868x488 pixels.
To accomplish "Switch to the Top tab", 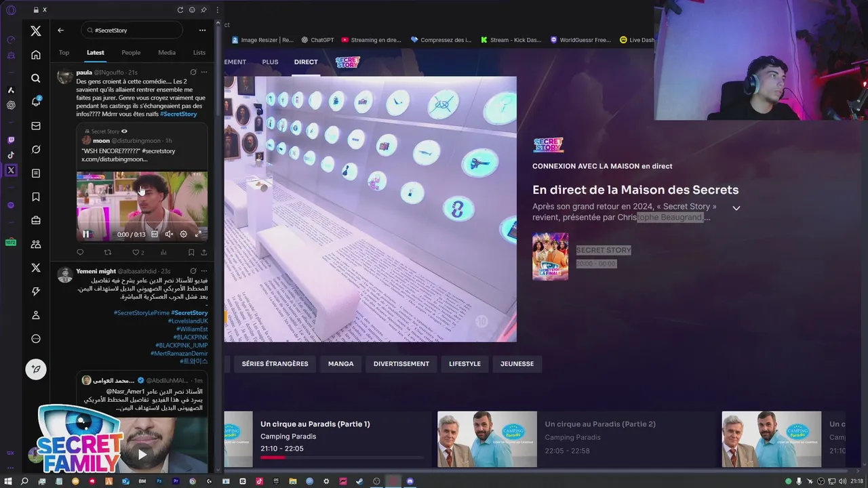I will (64, 52).
